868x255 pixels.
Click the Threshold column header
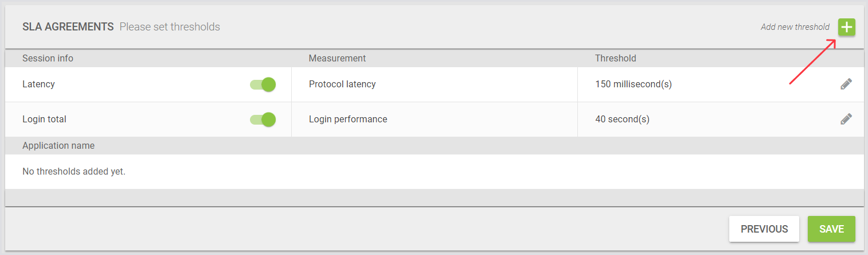coord(615,58)
